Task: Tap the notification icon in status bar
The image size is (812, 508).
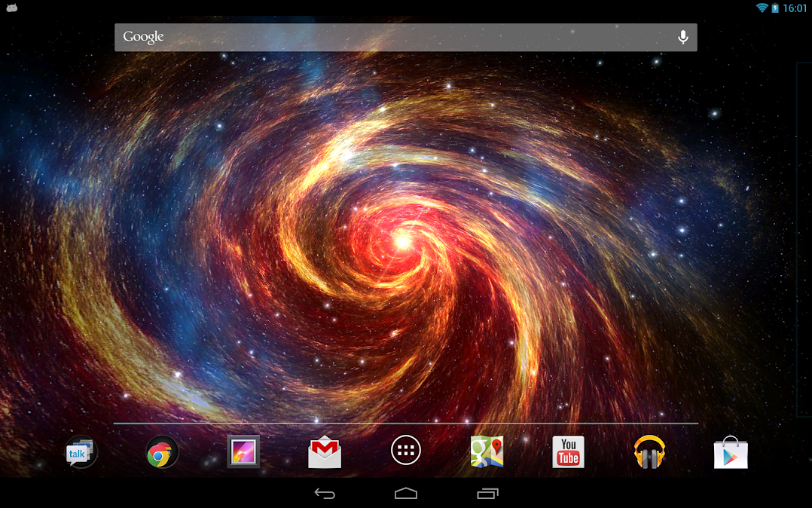Action: 11,8
